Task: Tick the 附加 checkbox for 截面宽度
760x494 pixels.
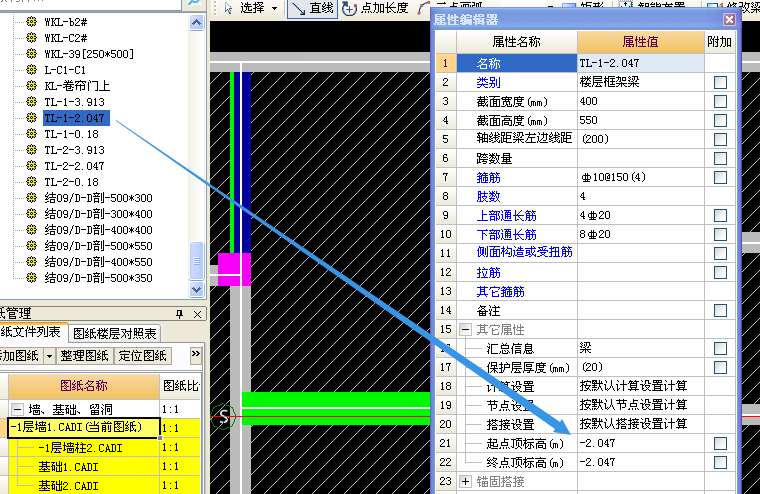Action: click(720, 101)
